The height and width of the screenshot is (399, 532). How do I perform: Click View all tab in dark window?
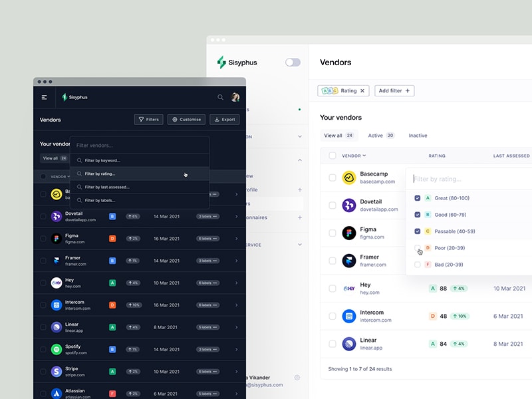coord(55,158)
